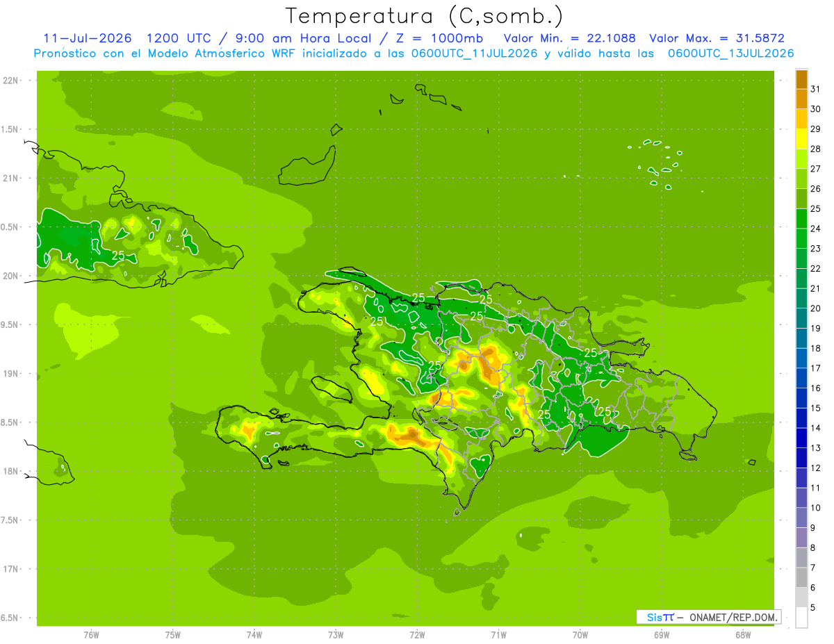The image size is (834, 644).
Task: Click the "68W" longitude label
Action: [742, 635]
